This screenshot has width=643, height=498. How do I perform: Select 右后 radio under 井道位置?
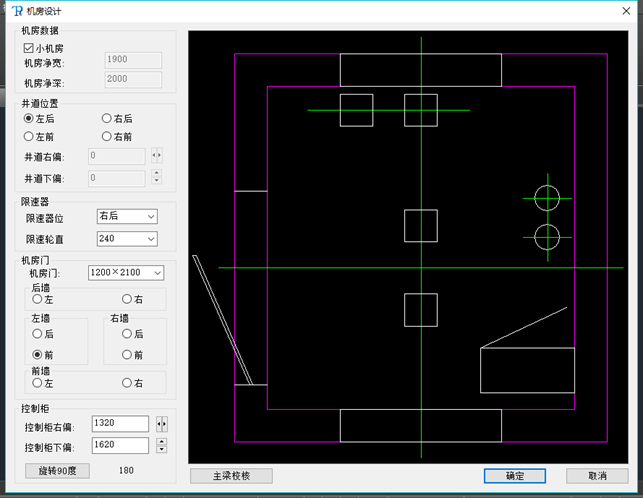tap(107, 118)
